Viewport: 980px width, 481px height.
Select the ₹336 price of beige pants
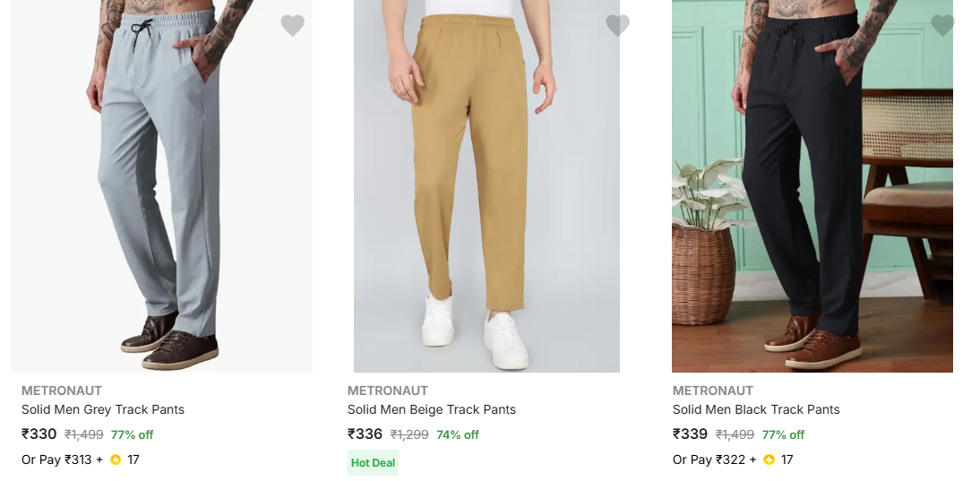click(x=365, y=434)
